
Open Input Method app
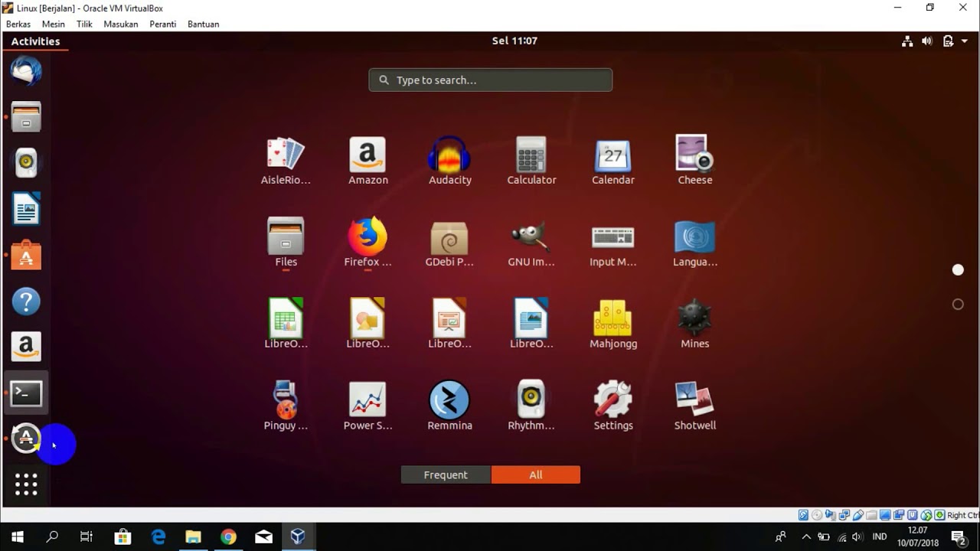613,243
